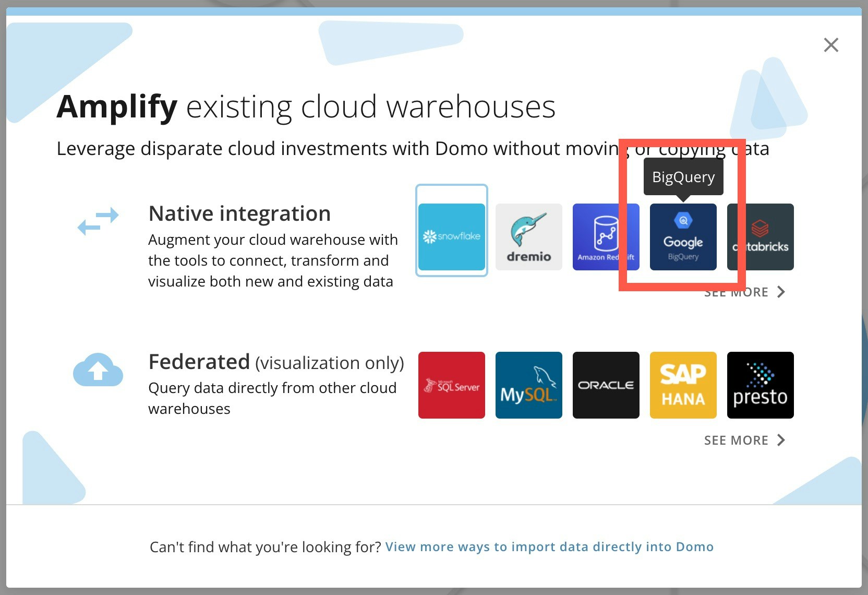Select the Presto connector tile
Image resolution: width=868 pixels, height=595 pixels.
[x=760, y=385]
